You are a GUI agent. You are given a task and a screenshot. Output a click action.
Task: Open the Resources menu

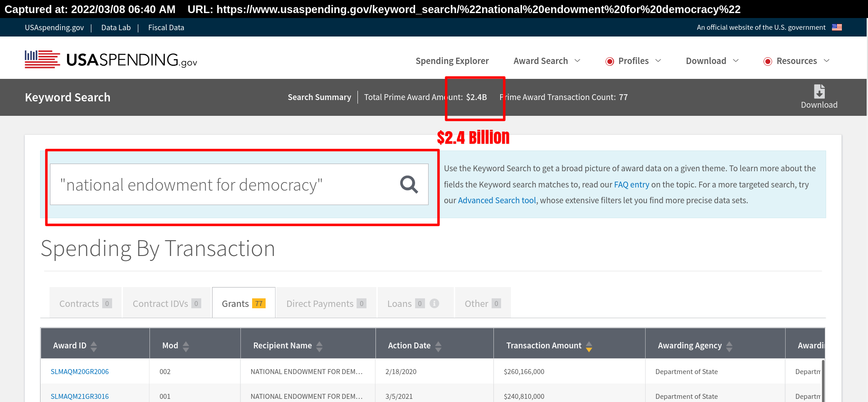click(x=796, y=61)
